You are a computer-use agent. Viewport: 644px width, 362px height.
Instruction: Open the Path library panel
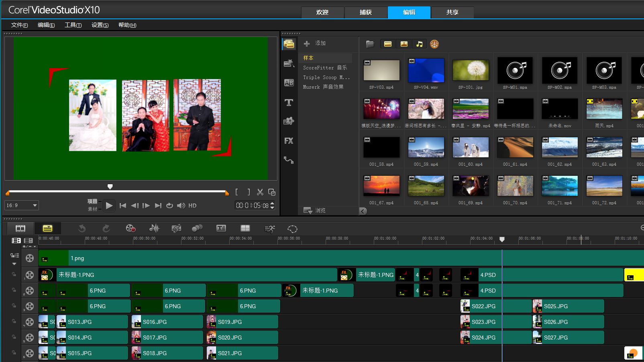(x=289, y=160)
